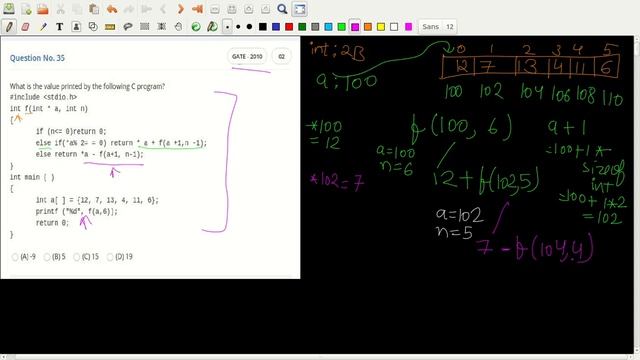The width and height of the screenshot is (640, 360).
Task: Select answer option (B) 5
Action: pyautogui.click(x=47, y=257)
